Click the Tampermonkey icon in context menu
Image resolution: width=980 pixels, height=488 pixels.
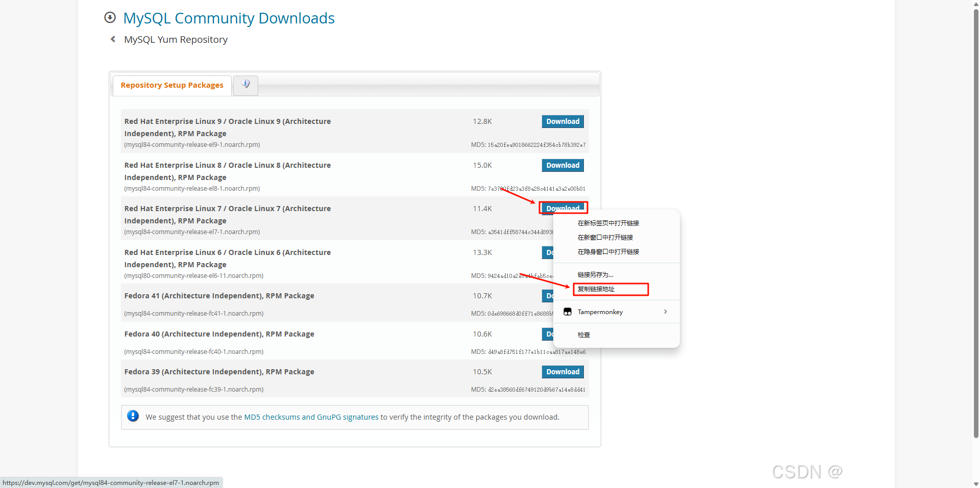coord(568,312)
